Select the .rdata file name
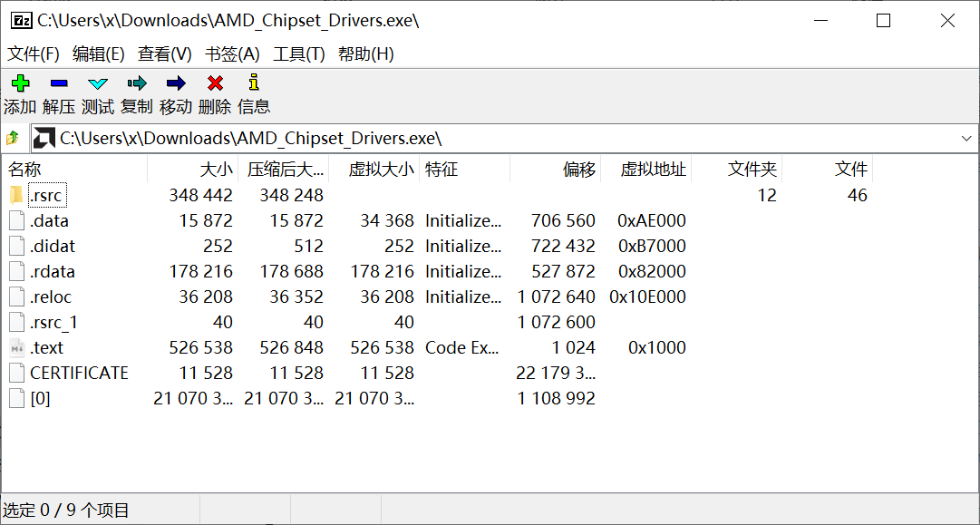 pyautogui.click(x=53, y=271)
